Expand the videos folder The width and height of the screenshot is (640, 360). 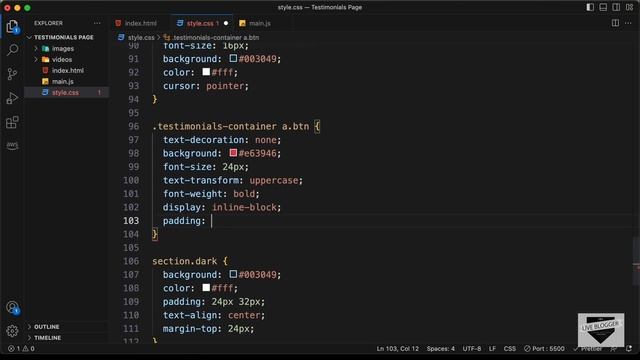coord(62,60)
